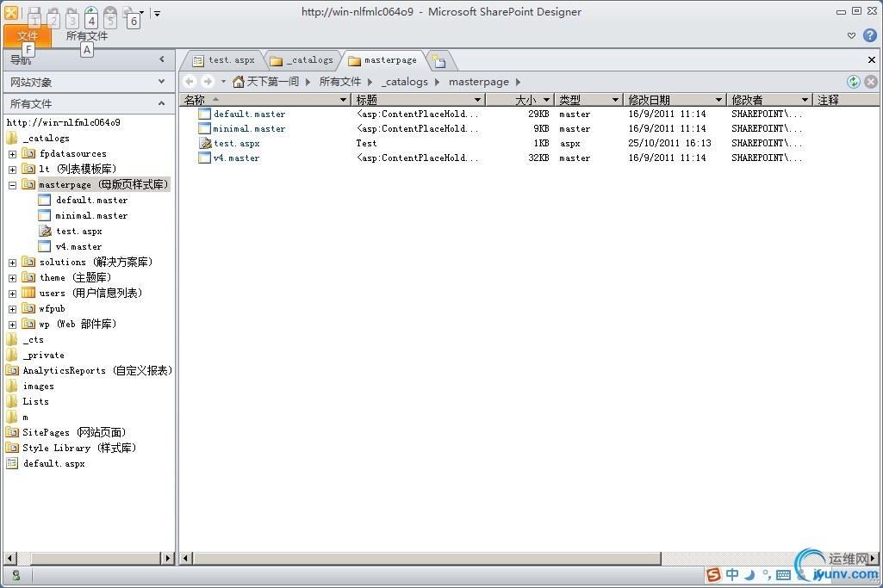Select v4.master in the tree
Image resolution: width=883 pixels, height=588 pixels.
(79, 246)
